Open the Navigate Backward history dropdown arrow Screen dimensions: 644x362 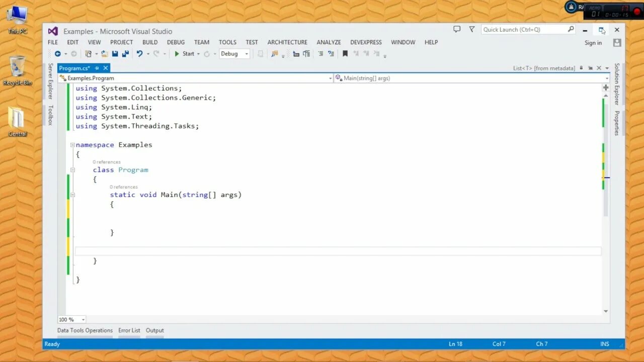(65, 54)
